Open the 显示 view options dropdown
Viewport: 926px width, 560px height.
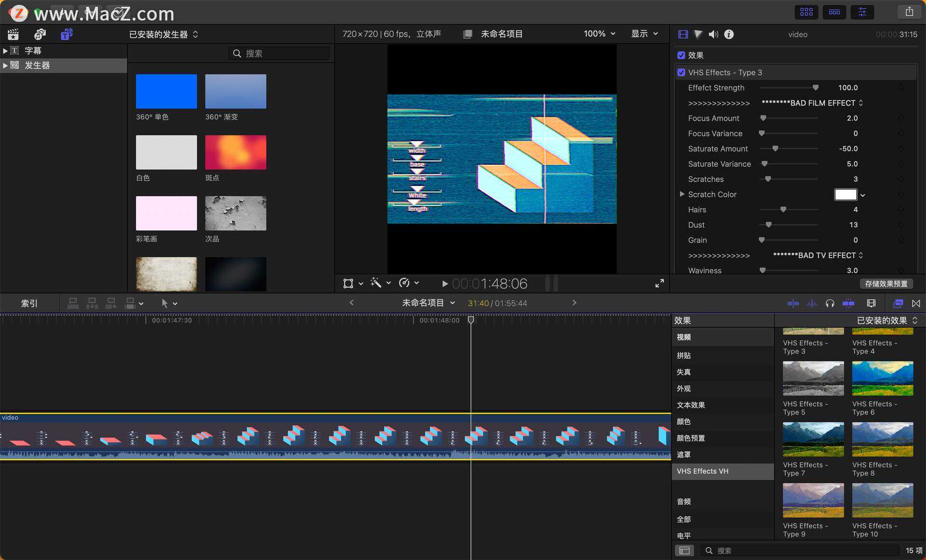coord(644,34)
